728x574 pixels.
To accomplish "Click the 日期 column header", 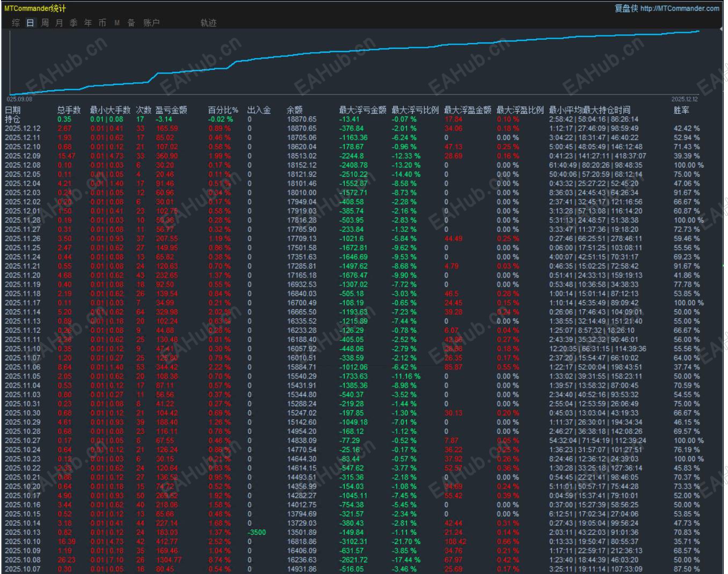I will tap(13, 110).
